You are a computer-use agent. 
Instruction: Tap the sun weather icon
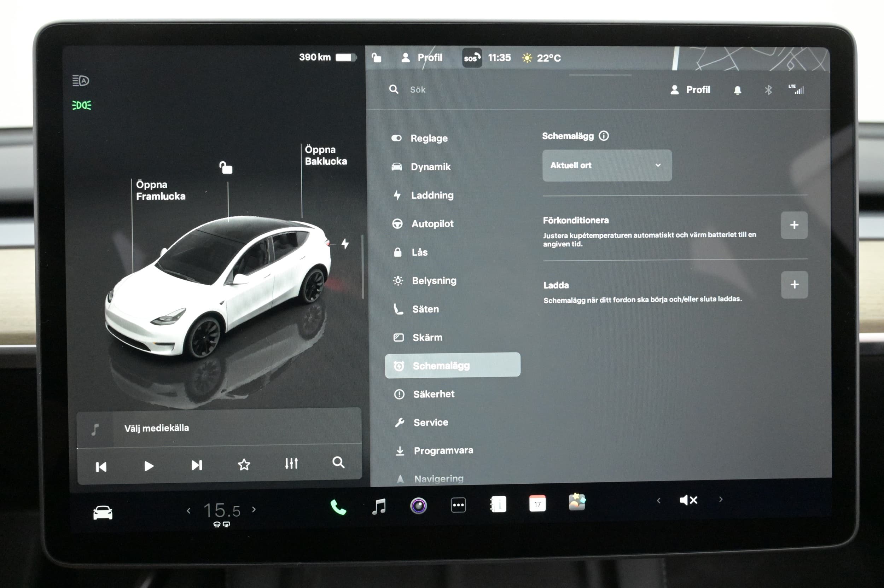527,58
